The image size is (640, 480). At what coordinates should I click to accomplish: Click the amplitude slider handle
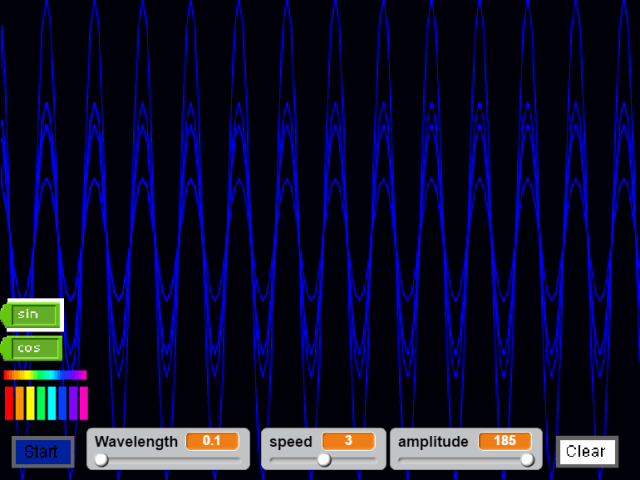[527, 460]
